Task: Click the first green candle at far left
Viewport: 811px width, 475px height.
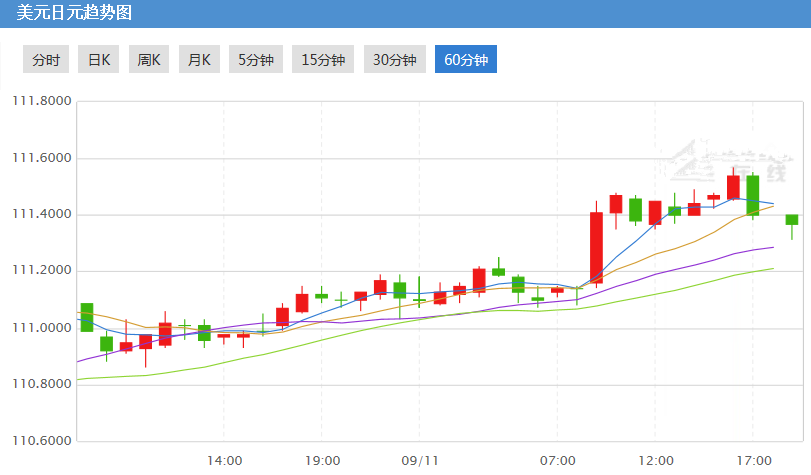Action: tap(87, 316)
